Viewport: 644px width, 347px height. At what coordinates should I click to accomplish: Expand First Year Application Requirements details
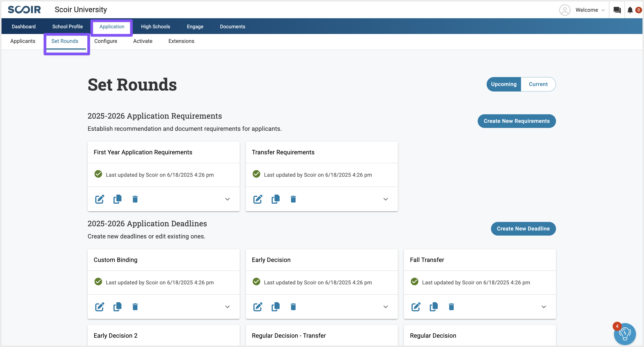click(228, 199)
